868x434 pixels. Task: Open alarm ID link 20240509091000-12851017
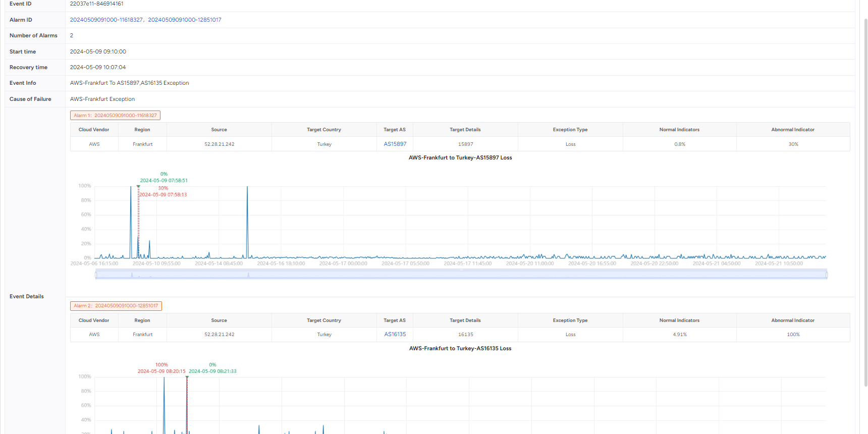(x=185, y=20)
